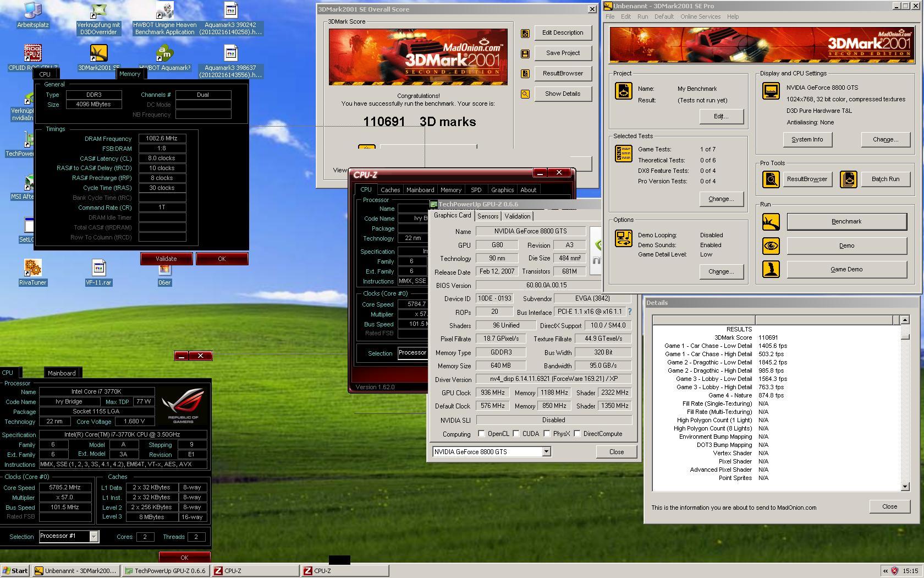The width and height of the screenshot is (924, 578).
Task: Click Show Details button
Action: click(x=563, y=94)
